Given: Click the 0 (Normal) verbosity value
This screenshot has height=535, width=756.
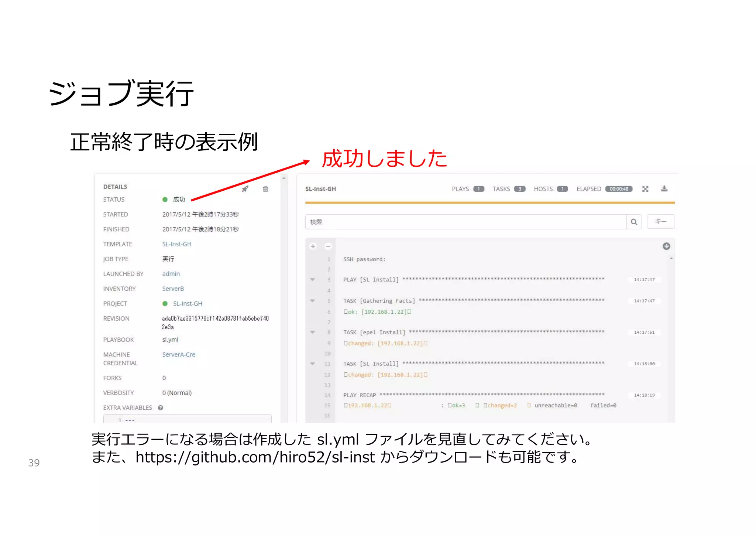Looking at the screenshot, I should point(177,393).
